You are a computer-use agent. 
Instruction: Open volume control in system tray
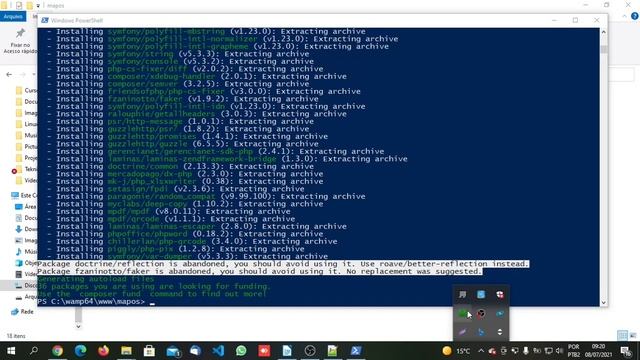560,351
